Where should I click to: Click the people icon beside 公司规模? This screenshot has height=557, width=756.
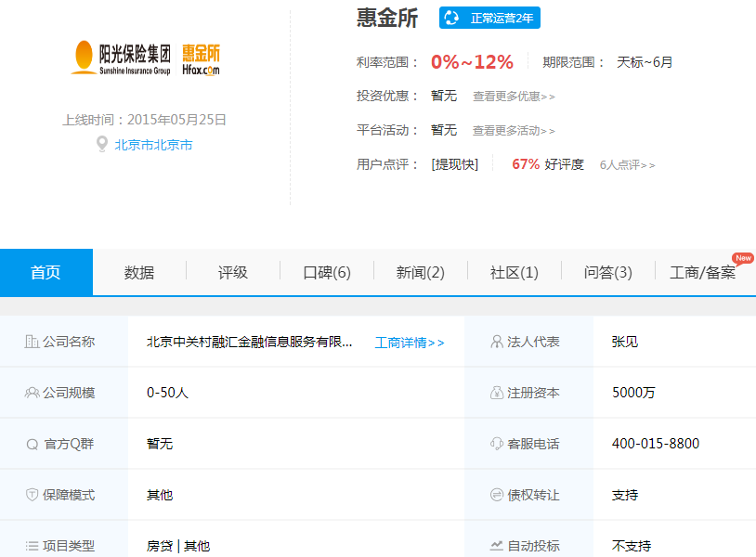[x=32, y=393]
